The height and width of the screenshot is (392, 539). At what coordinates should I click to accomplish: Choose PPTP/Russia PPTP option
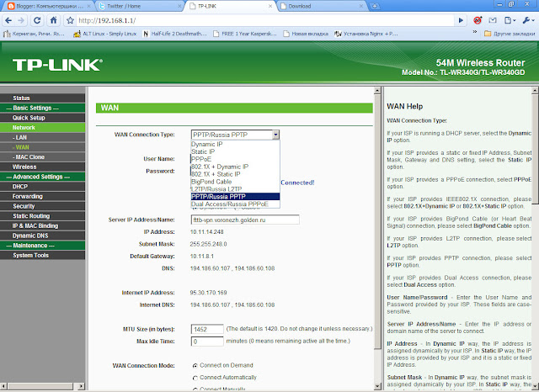pyautogui.click(x=235, y=197)
